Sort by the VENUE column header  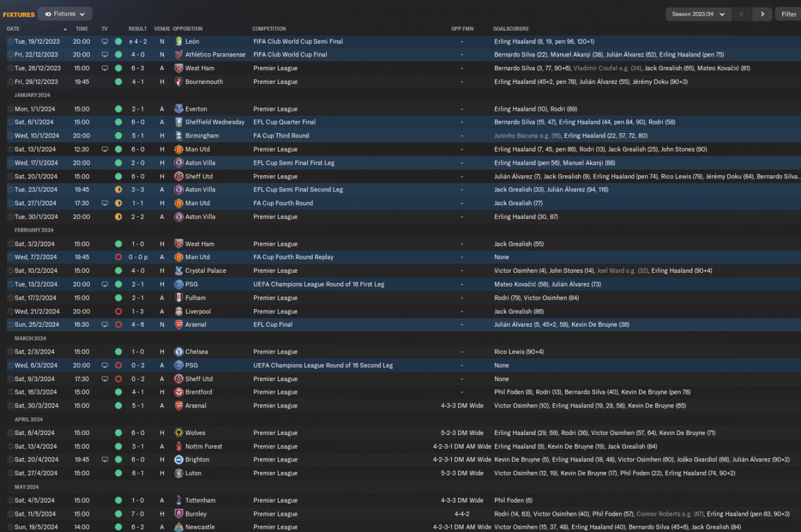(162, 29)
